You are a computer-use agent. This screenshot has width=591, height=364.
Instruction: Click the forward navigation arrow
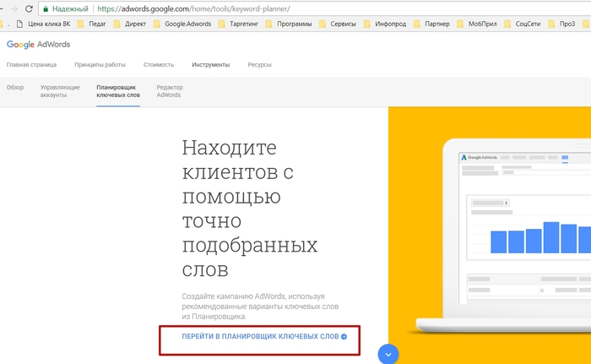(14, 8)
